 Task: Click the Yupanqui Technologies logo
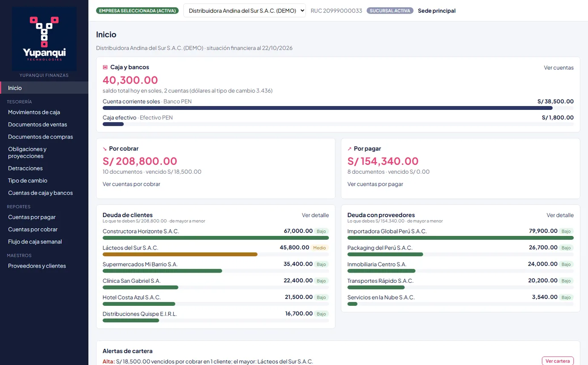44,38
